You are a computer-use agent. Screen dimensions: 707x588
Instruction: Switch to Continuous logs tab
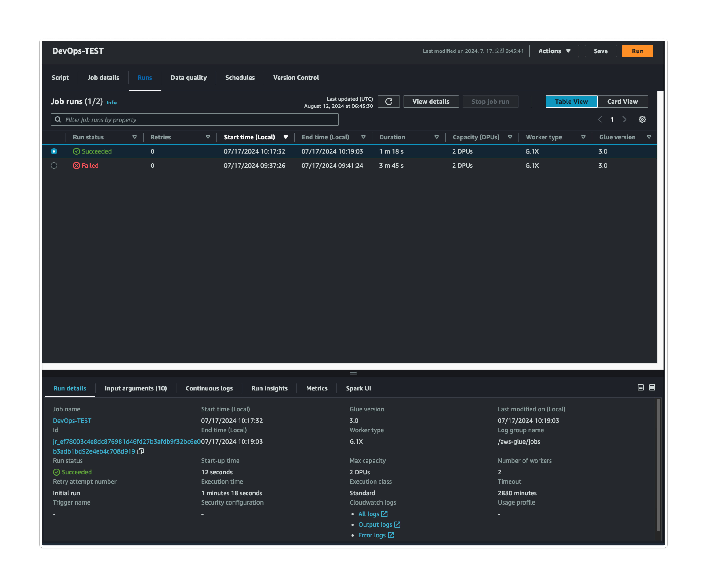(x=209, y=388)
